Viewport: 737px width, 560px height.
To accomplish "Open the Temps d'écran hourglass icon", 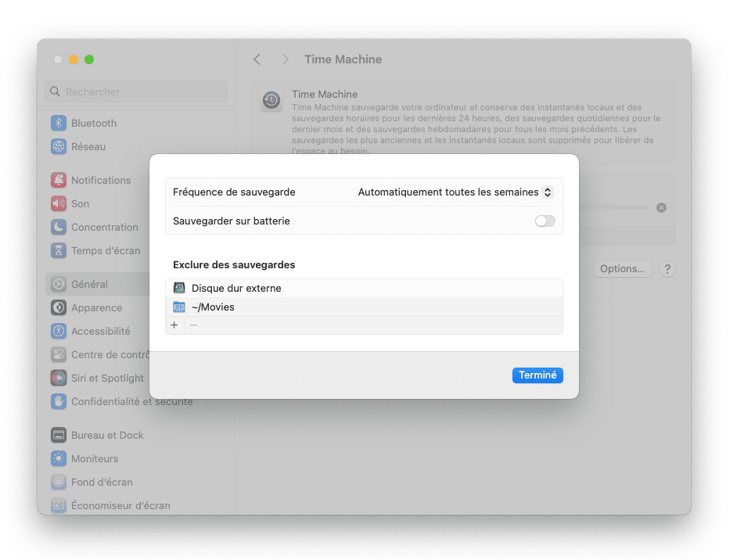I will click(58, 250).
